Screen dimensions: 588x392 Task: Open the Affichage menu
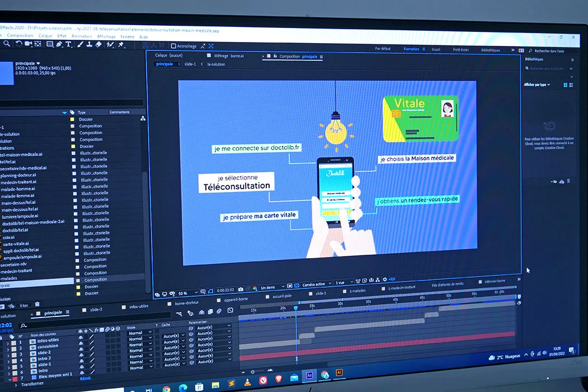[x=106, y=36]
